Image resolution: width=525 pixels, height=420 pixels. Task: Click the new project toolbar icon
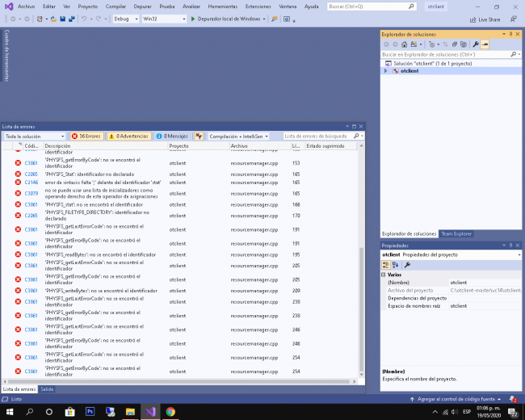point(40,19)
